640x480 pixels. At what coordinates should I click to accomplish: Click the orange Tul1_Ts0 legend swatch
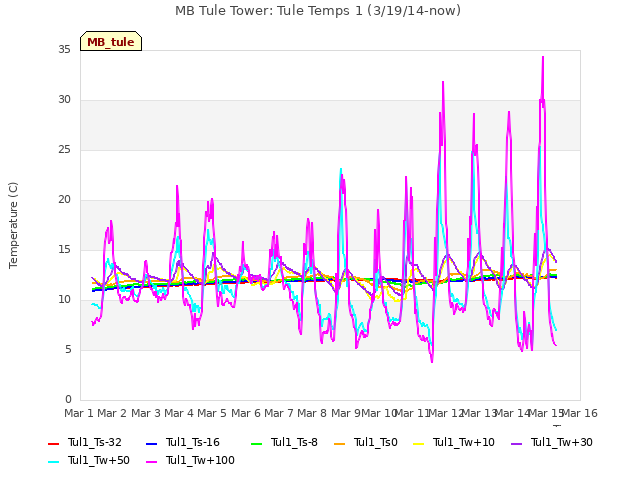(x=339, y=443)
